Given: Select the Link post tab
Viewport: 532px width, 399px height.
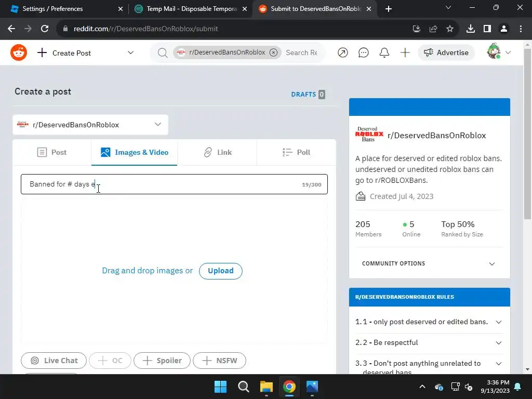Looking at the screenshot, I should [x=217, y=152].
